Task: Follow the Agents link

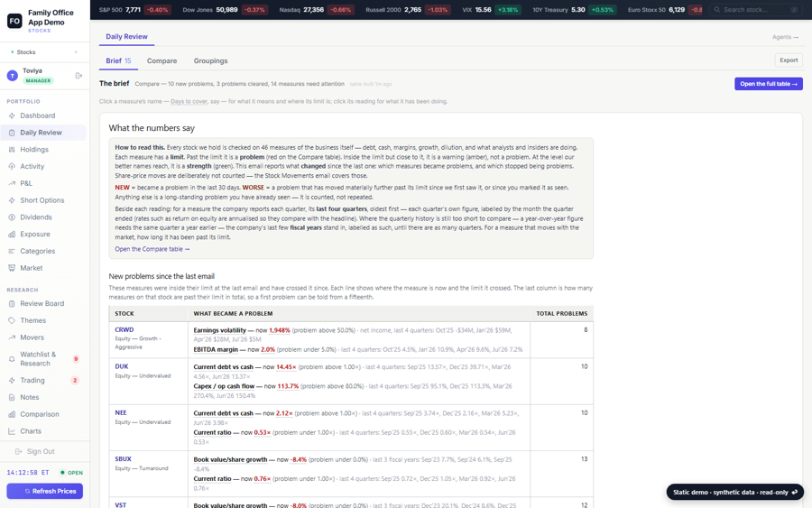Action: [785, 37]
